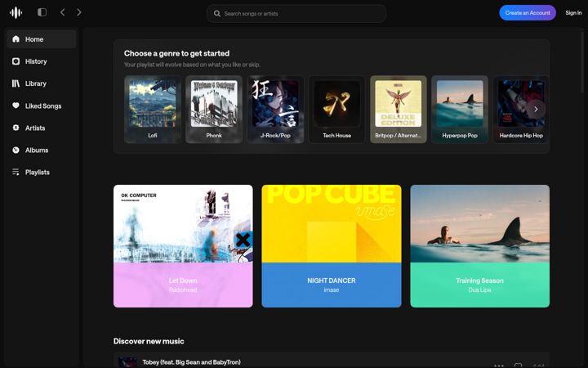588x368 pixels.
Task: Play Tobey (feat. Big Sean and BabyTron)
Action: [332, 361]
